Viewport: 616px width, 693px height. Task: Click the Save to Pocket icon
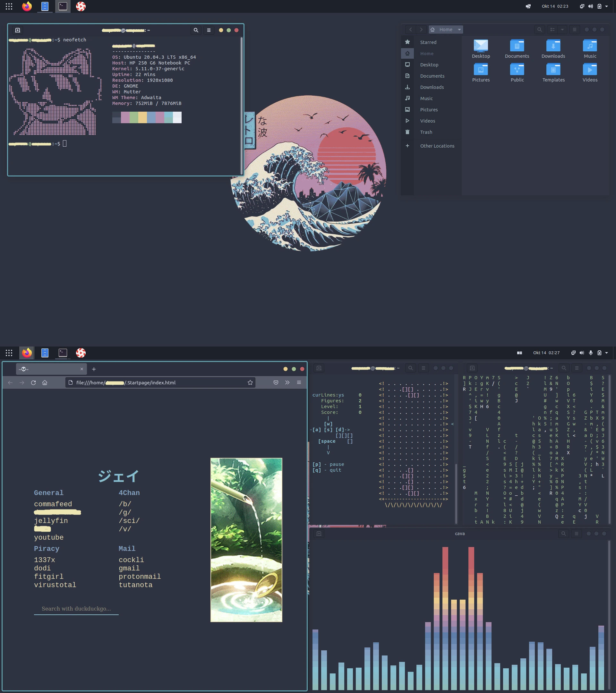coord(276,382)
